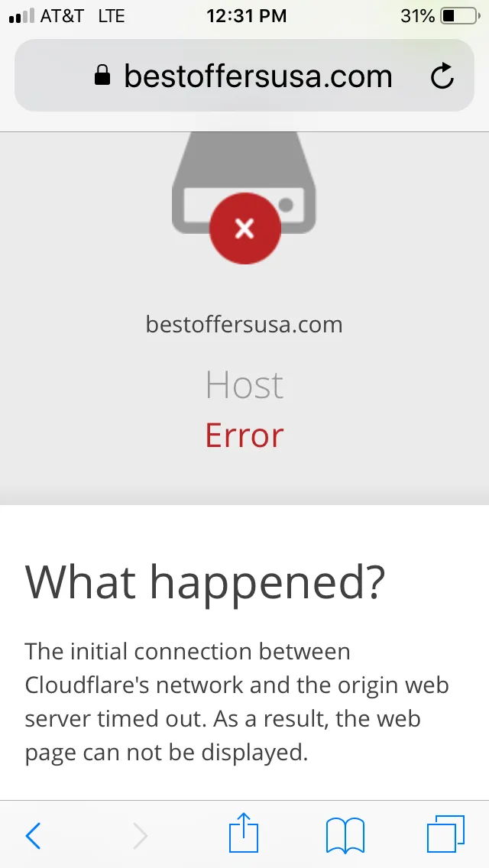This screenshot has width=489, height=868.
Task: Show open tabs with overlapping squares icon
Action: click(445, 834)
